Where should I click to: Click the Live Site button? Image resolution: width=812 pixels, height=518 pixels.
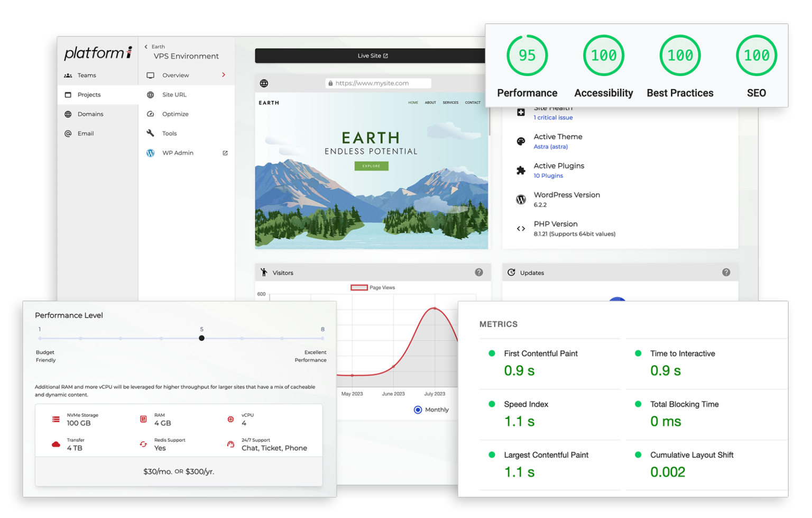point(372,56)
